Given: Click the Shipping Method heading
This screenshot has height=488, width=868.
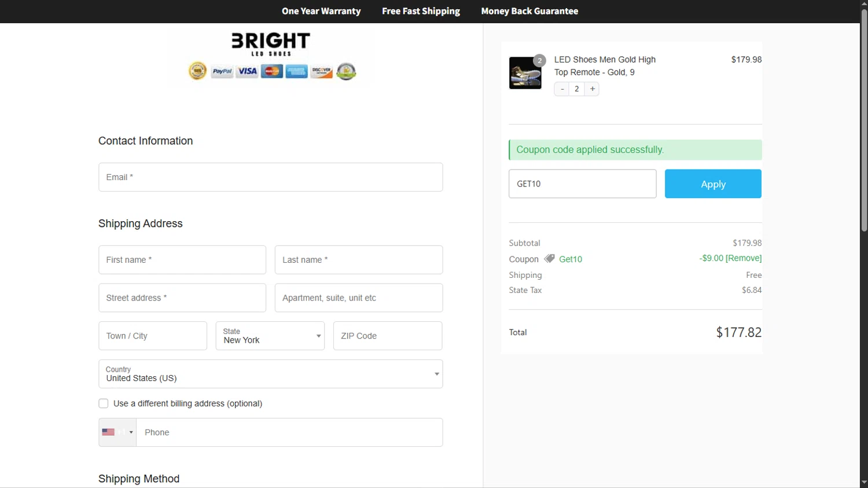Looking at the screenshot, I should (x=139, y=479).
